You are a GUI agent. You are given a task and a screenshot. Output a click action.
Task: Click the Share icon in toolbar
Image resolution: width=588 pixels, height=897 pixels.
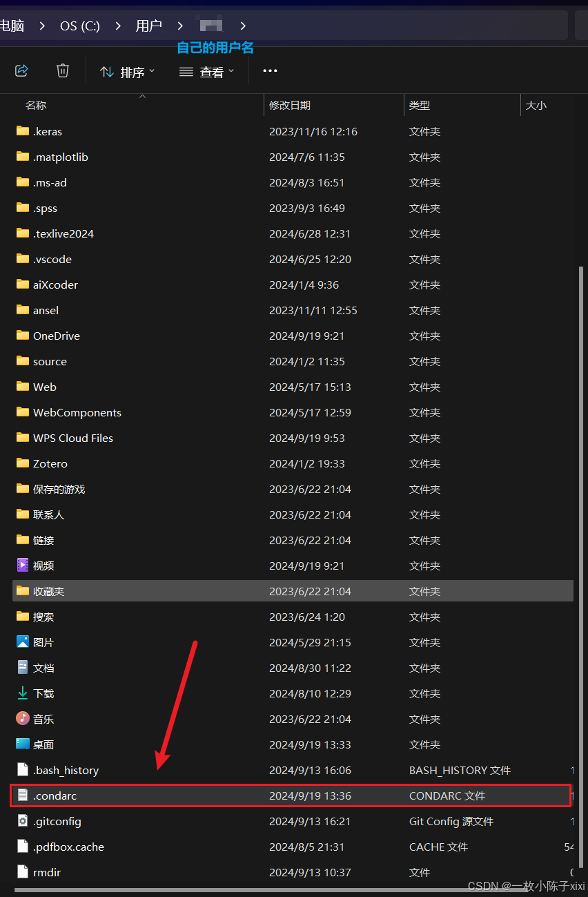click(x=21, y=71)
